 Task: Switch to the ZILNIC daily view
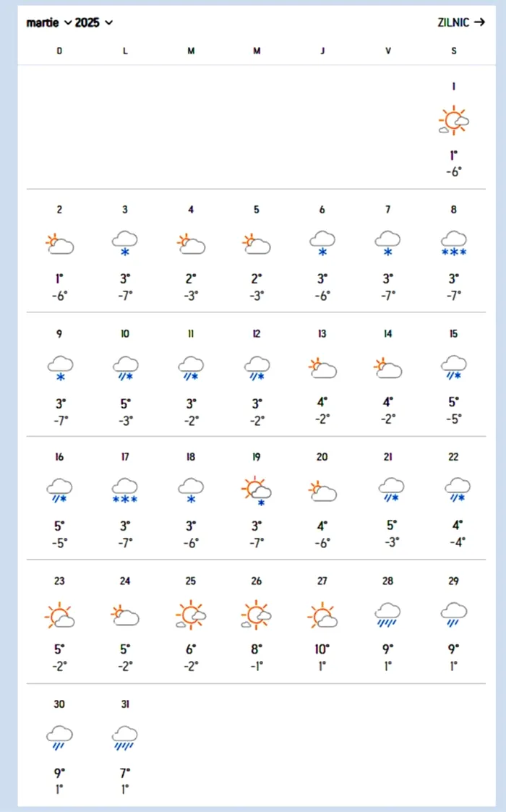(461, 22)
